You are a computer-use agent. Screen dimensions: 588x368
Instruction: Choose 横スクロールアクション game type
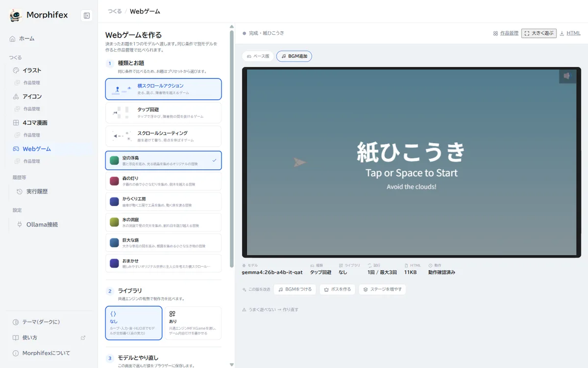[163, 89]
